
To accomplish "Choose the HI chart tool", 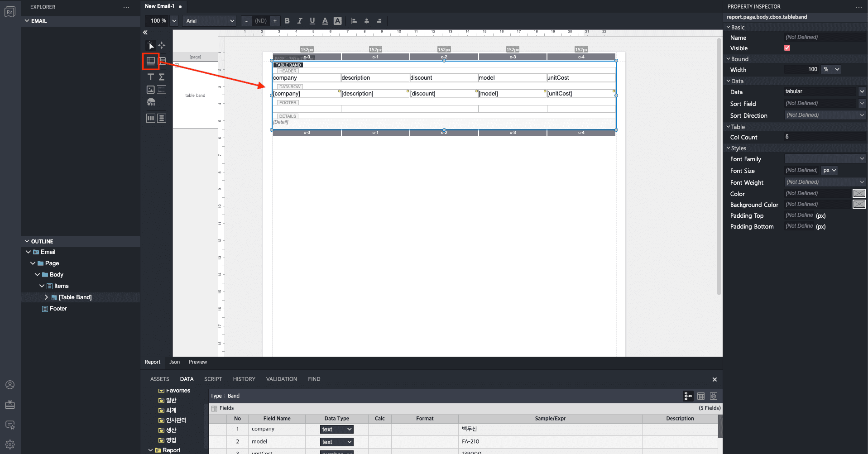I will tap(151, 102).
